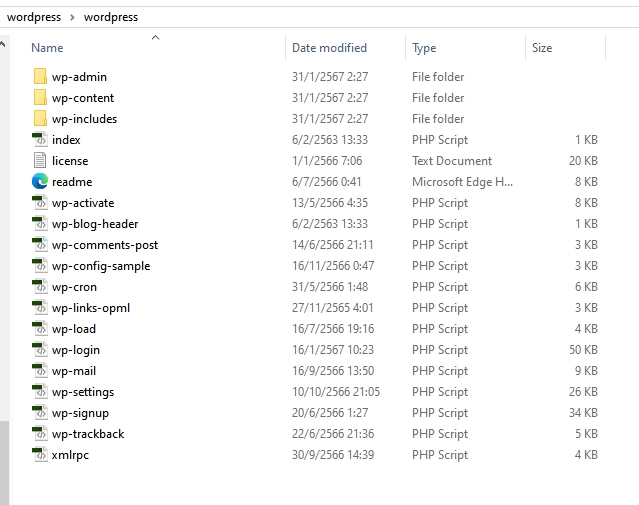Click the File folder type of wp-content
This screenshot has height=505, width=639.
438,98
